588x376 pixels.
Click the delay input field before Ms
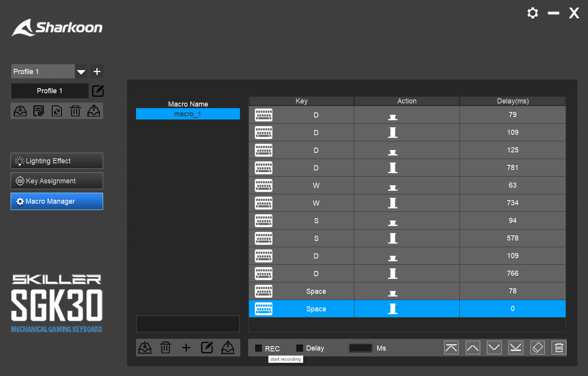[x=361, y=348]
